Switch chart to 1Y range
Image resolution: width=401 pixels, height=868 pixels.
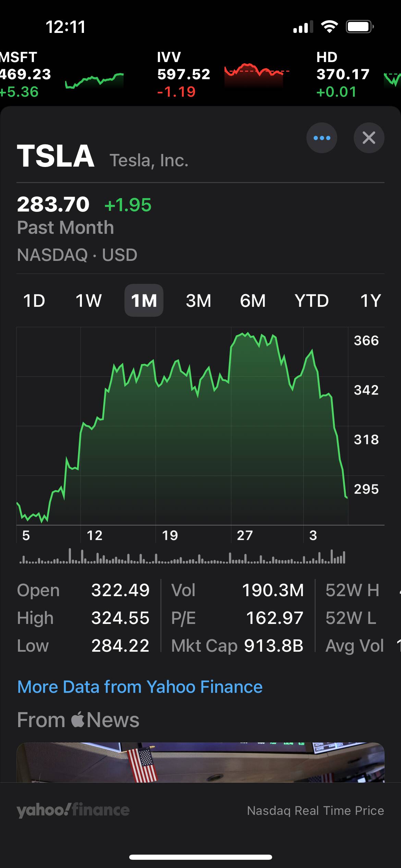click(370, 301)
